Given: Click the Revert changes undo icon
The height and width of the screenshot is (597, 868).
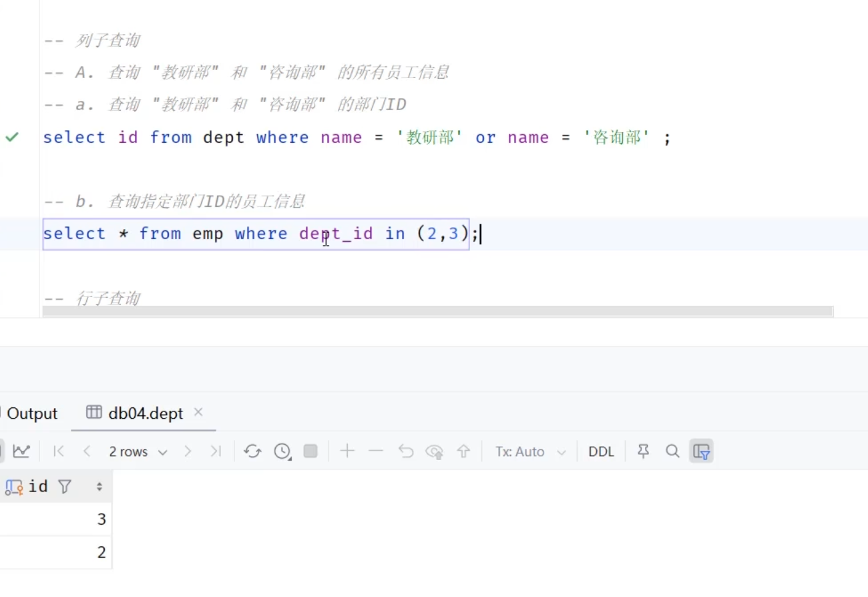Looking at the screenshot, I should pyautogui.click(x=406, y=451).
